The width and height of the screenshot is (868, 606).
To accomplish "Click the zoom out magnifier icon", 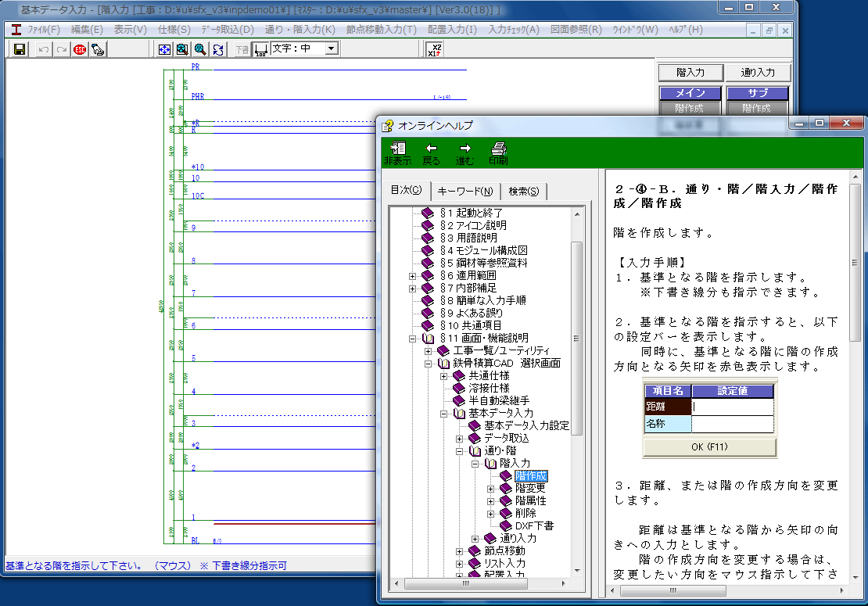I will (x=200, y=49).
